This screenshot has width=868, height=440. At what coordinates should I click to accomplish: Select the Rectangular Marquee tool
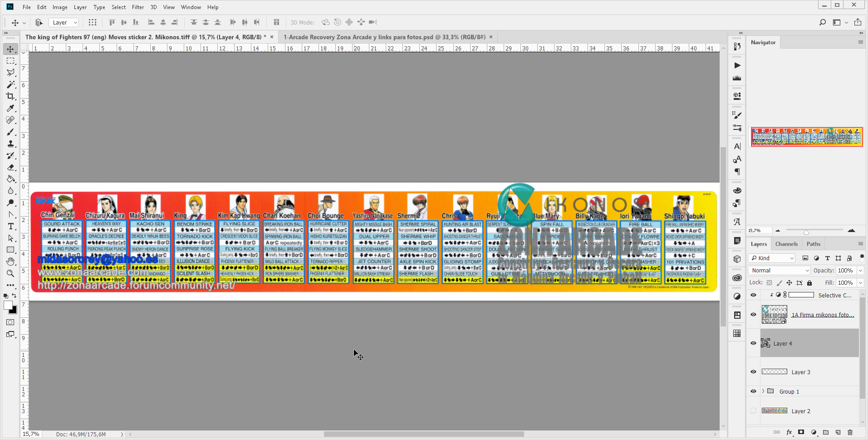coord(10,61)
